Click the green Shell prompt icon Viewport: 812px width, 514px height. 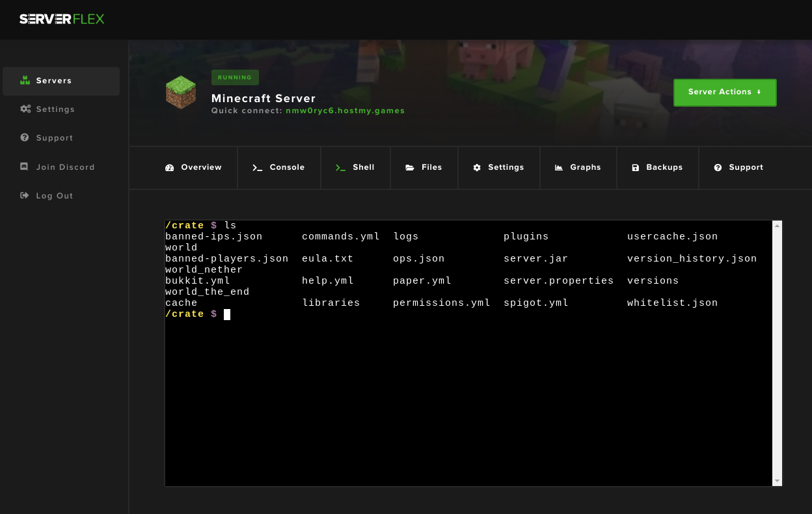(340, 168)
